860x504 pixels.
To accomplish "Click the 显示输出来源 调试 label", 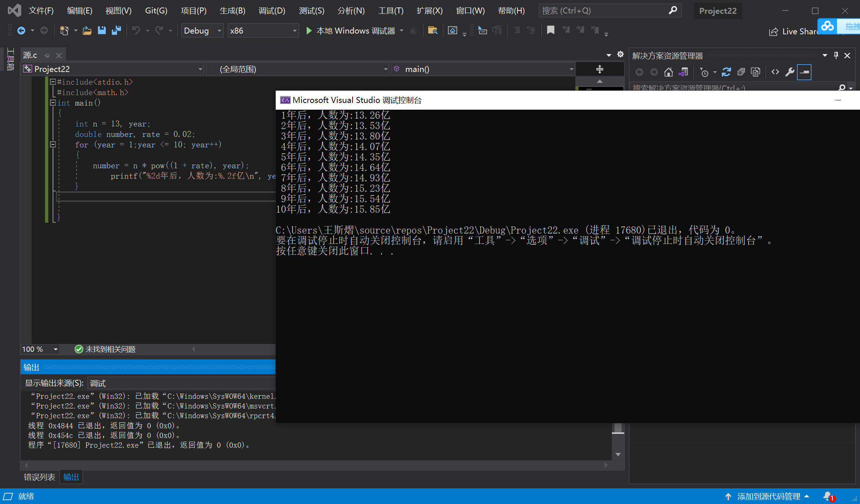I will pos(68,383).
